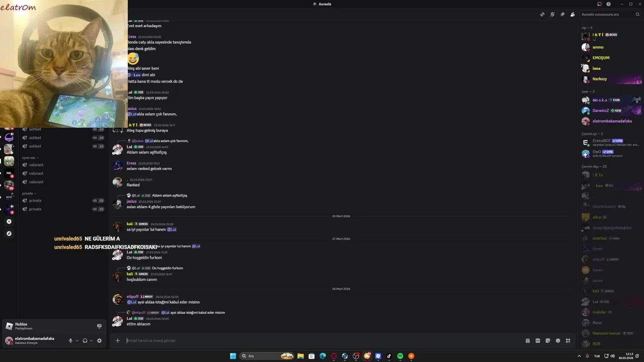The image size is (644, 362).
Task: Open offline member 'muhdar' in list
Action: [x=611, y=312]
